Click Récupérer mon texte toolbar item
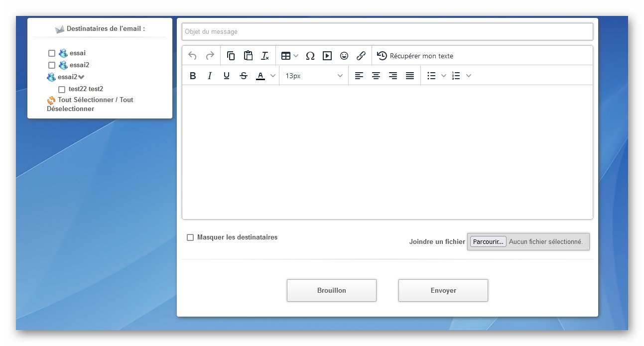The width and height of the screenshot is (644, 346). pos(415,56)
